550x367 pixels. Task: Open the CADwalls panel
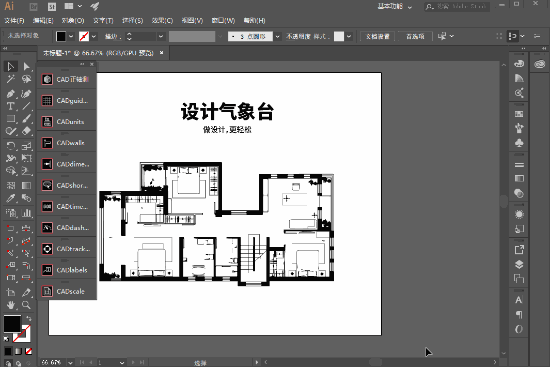pos(67,143)
